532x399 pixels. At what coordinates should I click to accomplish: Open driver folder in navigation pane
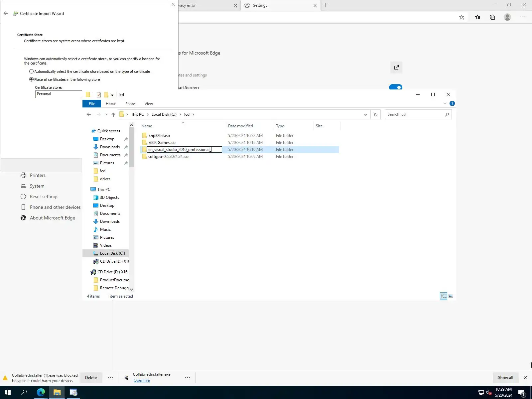(105, 179)
